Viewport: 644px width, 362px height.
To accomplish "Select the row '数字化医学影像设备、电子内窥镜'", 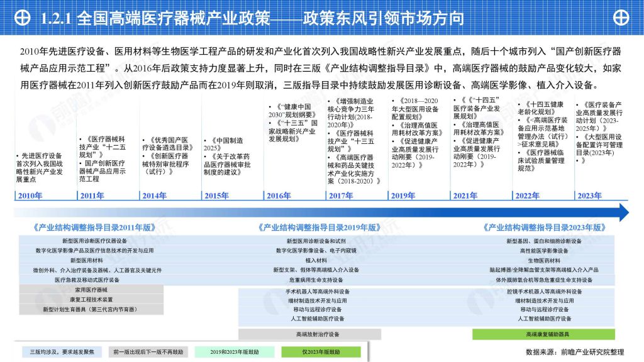I will point(316,250).
